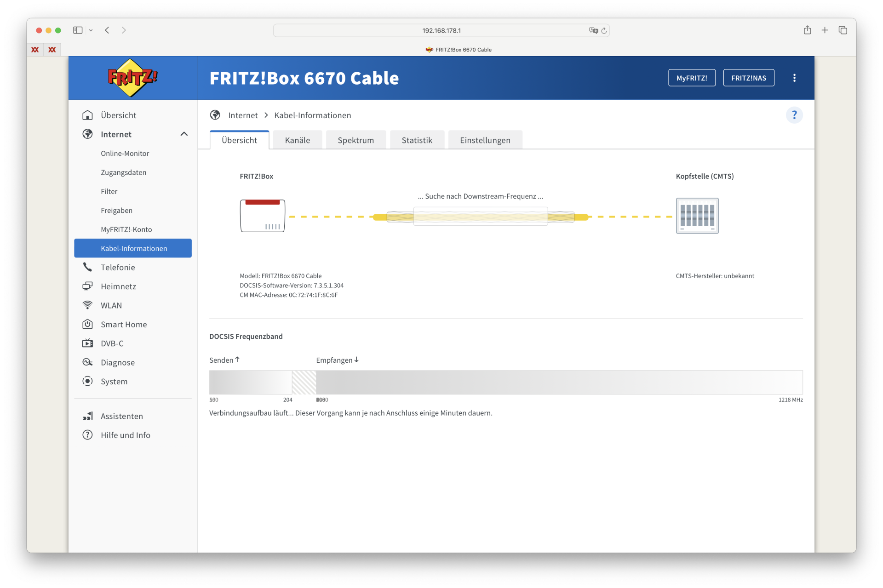Click the Empfangen frequency band segment
The image size is (883, 588).
[559, 382]
